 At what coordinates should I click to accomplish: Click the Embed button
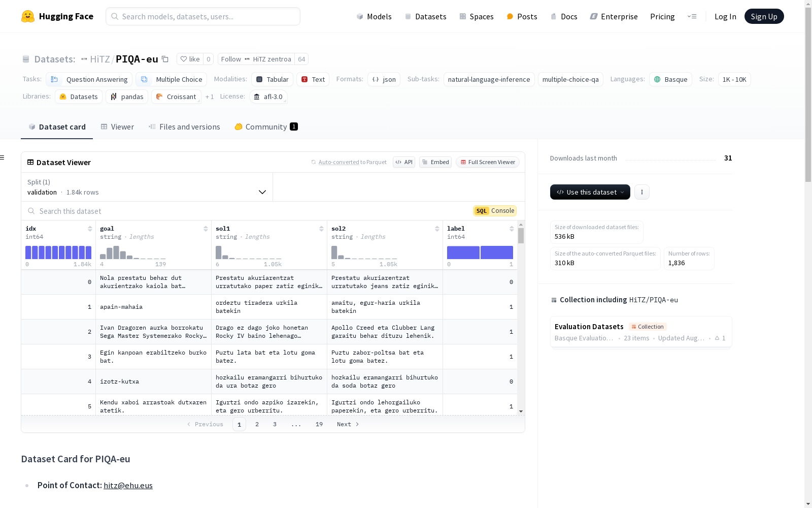(435, 162)
